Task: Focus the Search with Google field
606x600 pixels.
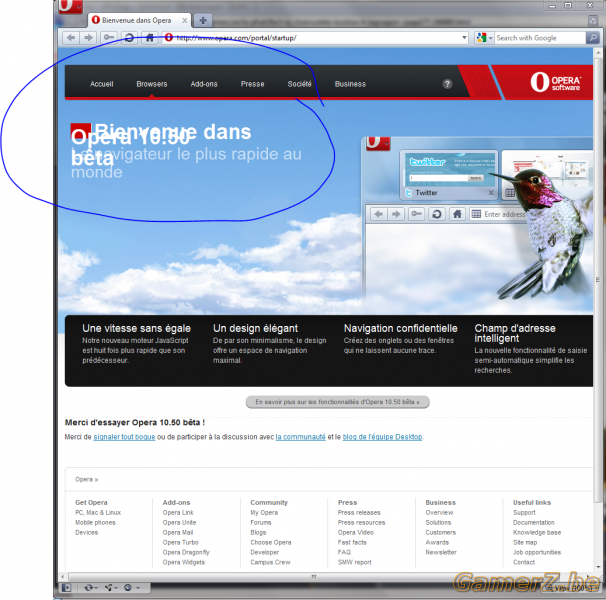Action: coord(540,38)
